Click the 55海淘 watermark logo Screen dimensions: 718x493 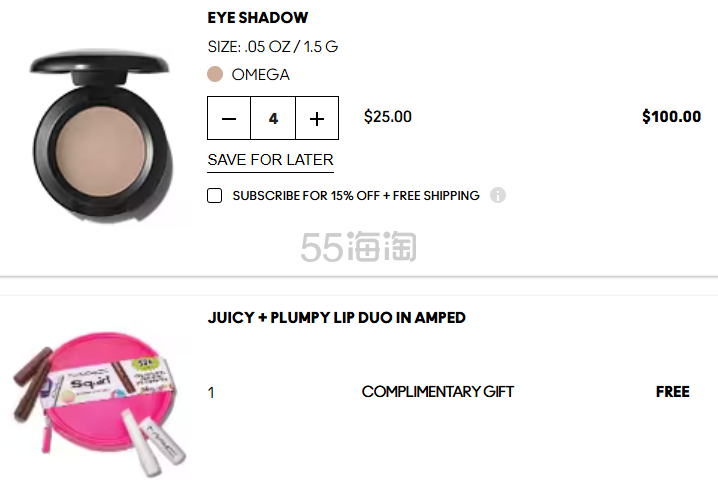click(x=358, y=246)
